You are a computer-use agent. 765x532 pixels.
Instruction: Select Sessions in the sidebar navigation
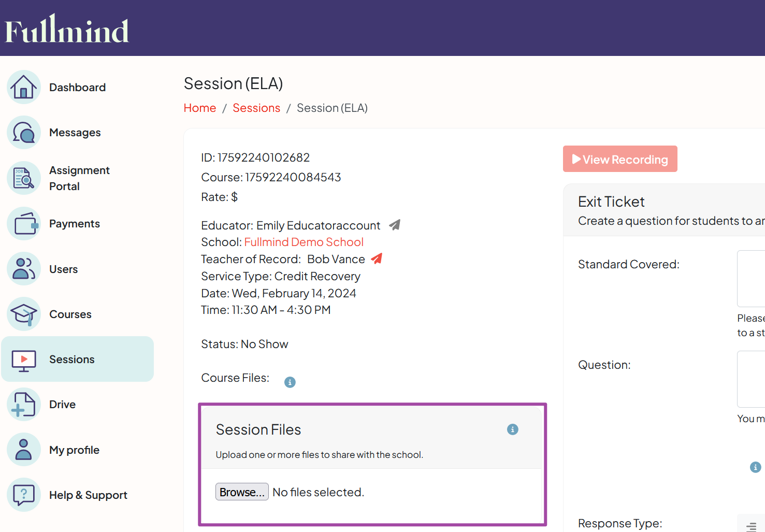[71, 359]
